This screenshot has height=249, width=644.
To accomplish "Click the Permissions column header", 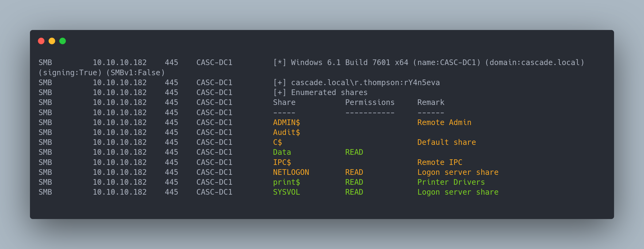I will [370, 102].
